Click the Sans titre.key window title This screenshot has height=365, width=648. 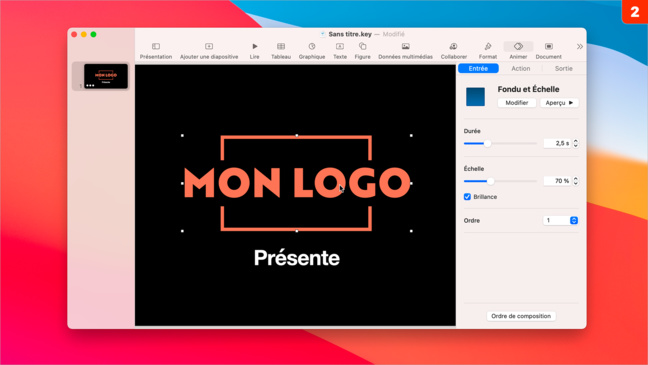[350, 34]
